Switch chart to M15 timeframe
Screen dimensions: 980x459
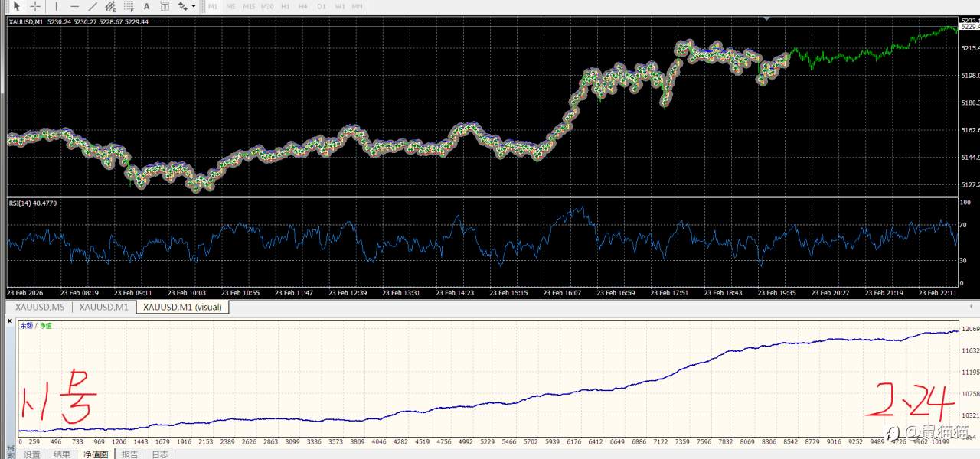[248, 5]
